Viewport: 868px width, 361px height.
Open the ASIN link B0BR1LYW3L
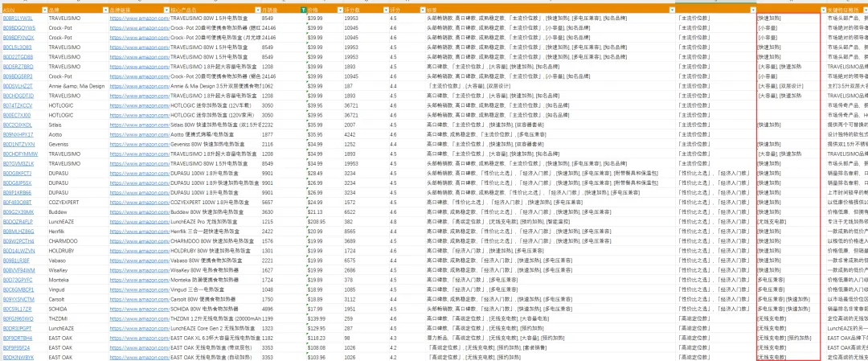tap(18, 18)
